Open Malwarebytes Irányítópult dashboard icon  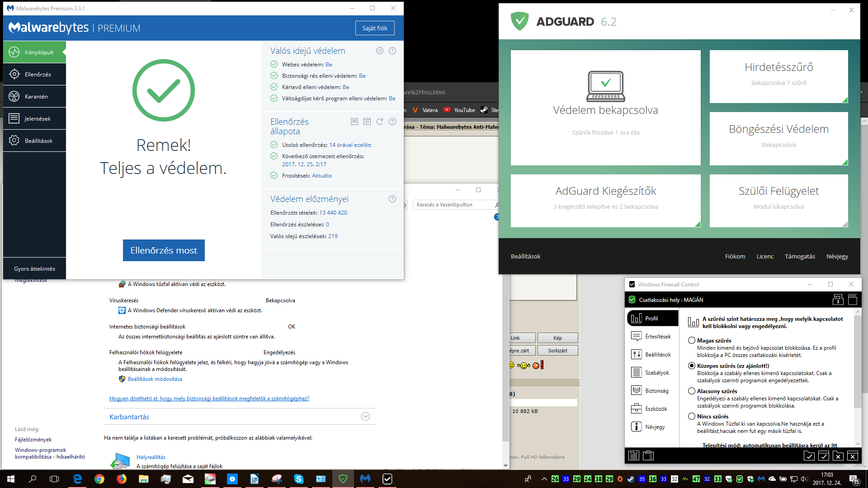click(14, 52)
